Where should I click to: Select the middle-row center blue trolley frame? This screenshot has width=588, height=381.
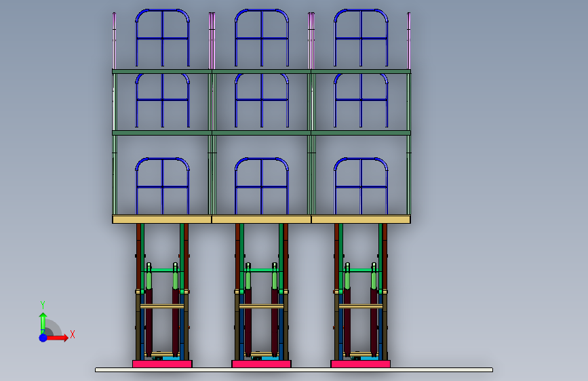point(262,100)
